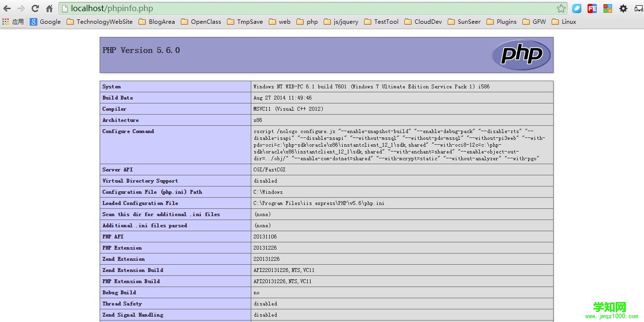Open the Linux bookmarks folder

click(x=564, y=21)
